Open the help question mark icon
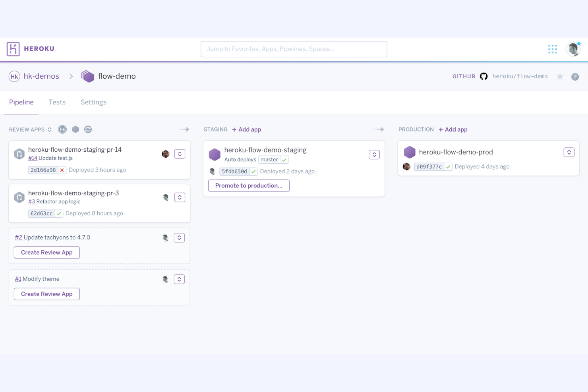The image size is (588, 392). pyautogui.click(x=575, y=76)
